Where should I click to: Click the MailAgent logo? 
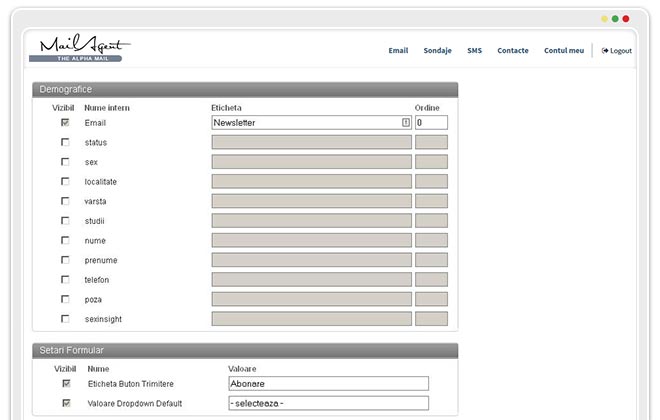point(81,49)
